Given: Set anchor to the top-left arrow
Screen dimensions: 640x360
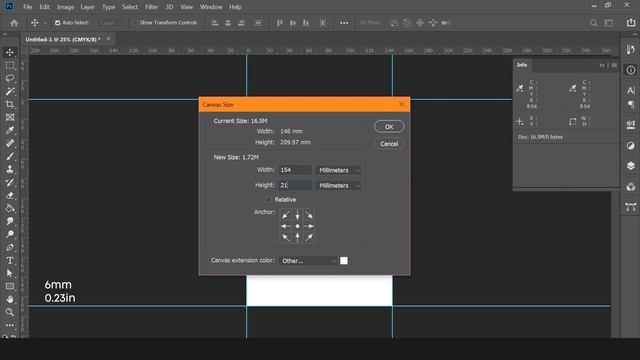Looking at the screenshot, I should 286,215.
